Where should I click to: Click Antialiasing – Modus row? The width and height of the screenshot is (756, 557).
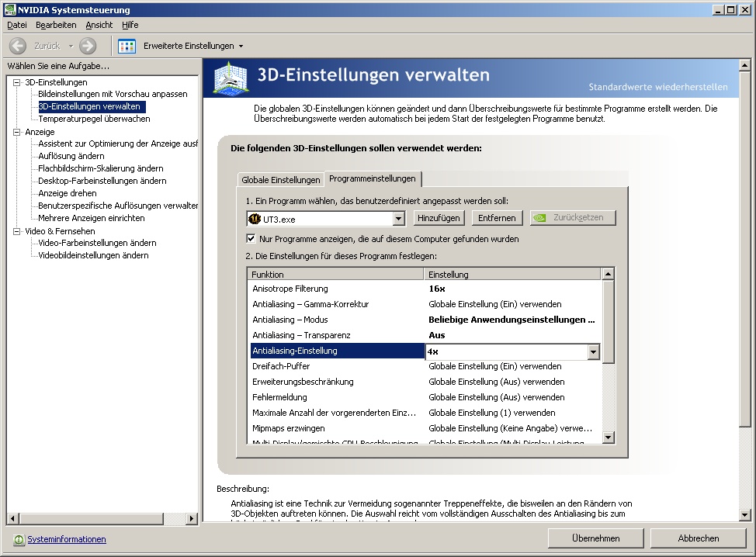click(x=425, y=320)
